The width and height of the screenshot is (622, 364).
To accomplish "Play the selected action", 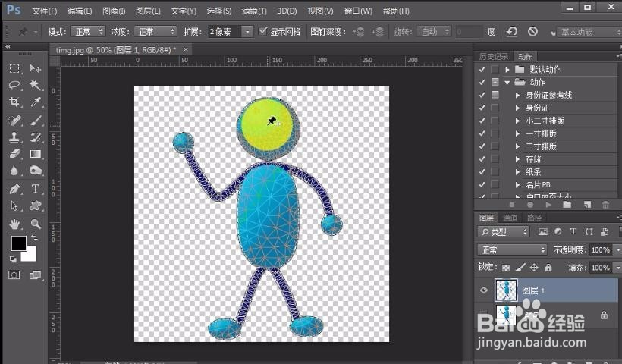I will tap(548, 205).
